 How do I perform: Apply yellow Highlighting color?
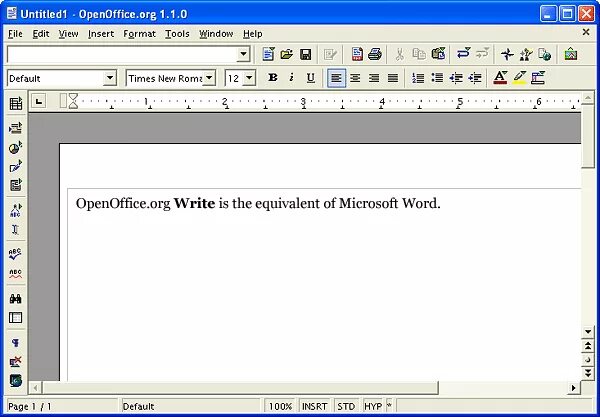coord(519,78)
